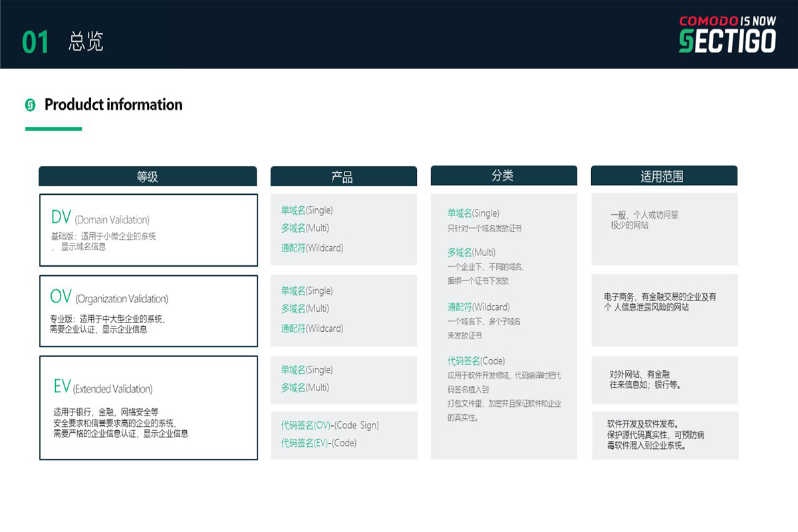Screen dimensions: 798x532
Task: Choose the EV (Extended Validation) card
Action: coord(148,407)
